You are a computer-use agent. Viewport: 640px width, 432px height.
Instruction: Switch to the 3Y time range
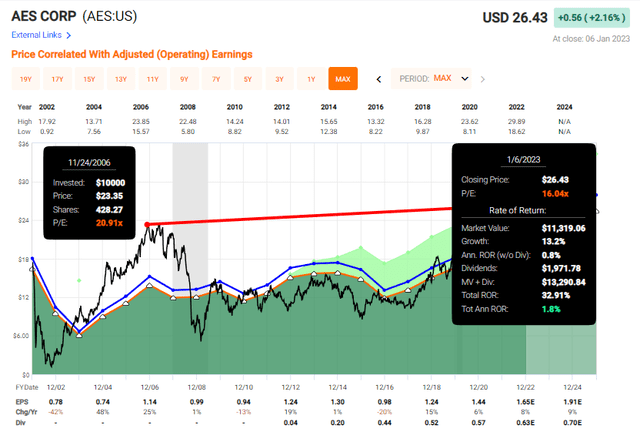point(280,79)
